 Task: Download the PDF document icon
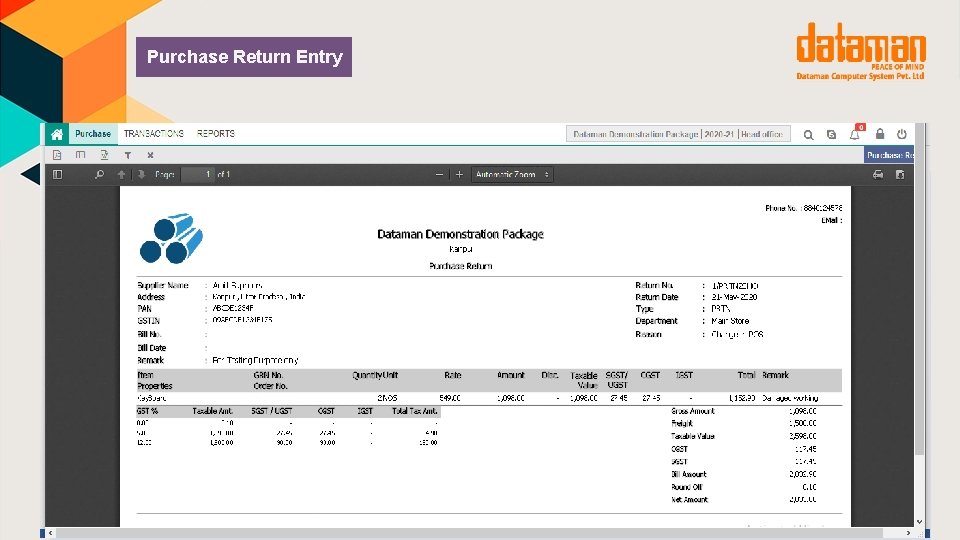[900, 174]
